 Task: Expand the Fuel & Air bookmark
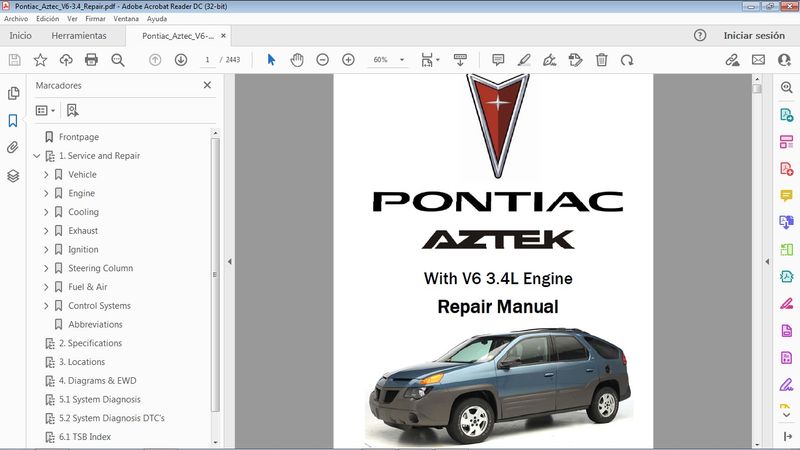click(x=46, y=287)
